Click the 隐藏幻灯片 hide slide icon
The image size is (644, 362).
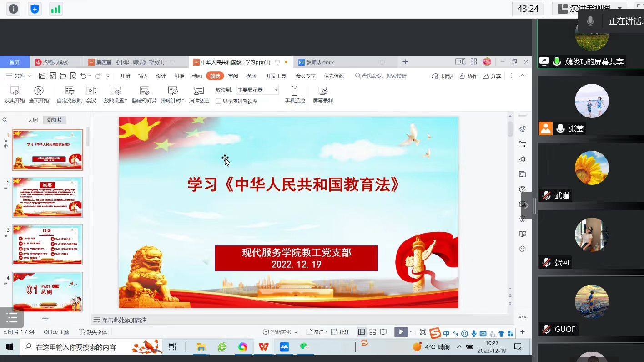pos(144,91)
